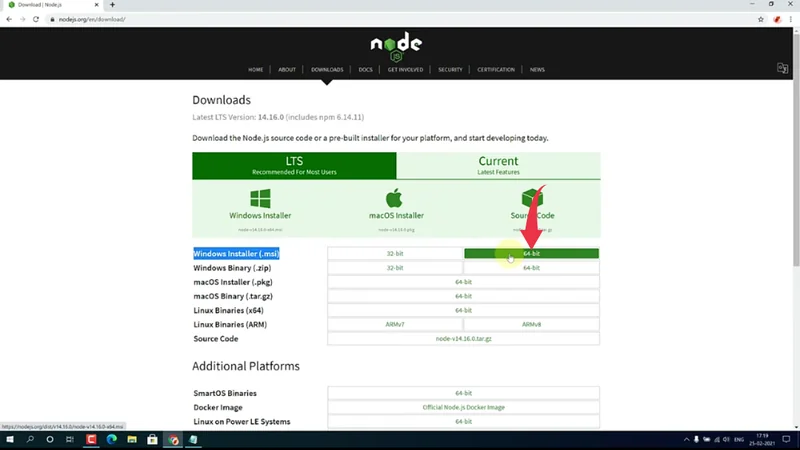Image resolution: width=800 pixels, height=450 pixels.
Task: Open the Official Node.js Docker Image link
Action: pyautogui.click(x=463, y=408)
